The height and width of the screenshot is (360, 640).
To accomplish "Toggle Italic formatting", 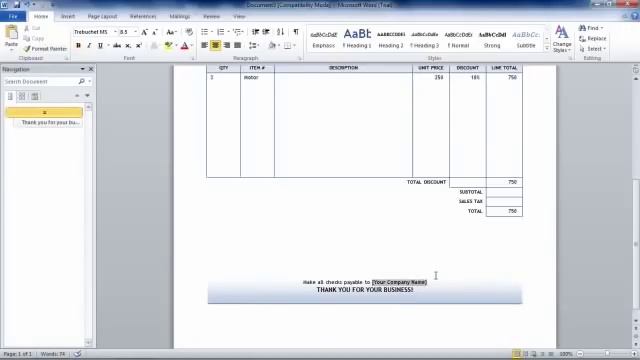I will 89,45.
